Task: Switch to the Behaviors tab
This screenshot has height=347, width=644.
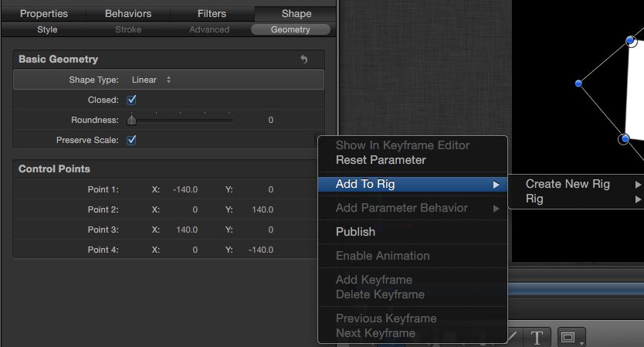Action: (128, 13)
